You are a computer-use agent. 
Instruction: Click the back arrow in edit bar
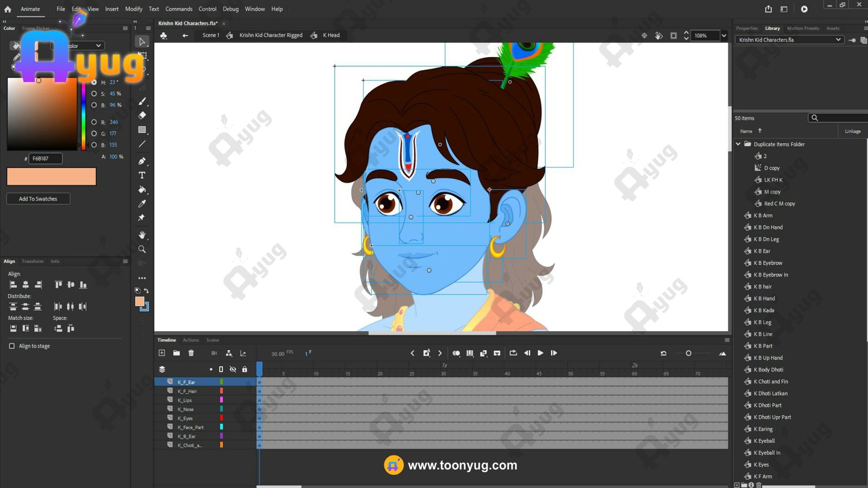(185, 35)
